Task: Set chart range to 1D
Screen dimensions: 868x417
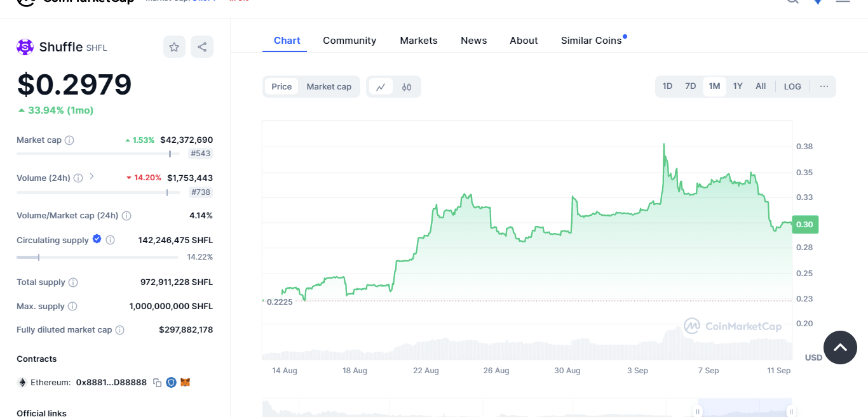Action: (x=667, y=86)
